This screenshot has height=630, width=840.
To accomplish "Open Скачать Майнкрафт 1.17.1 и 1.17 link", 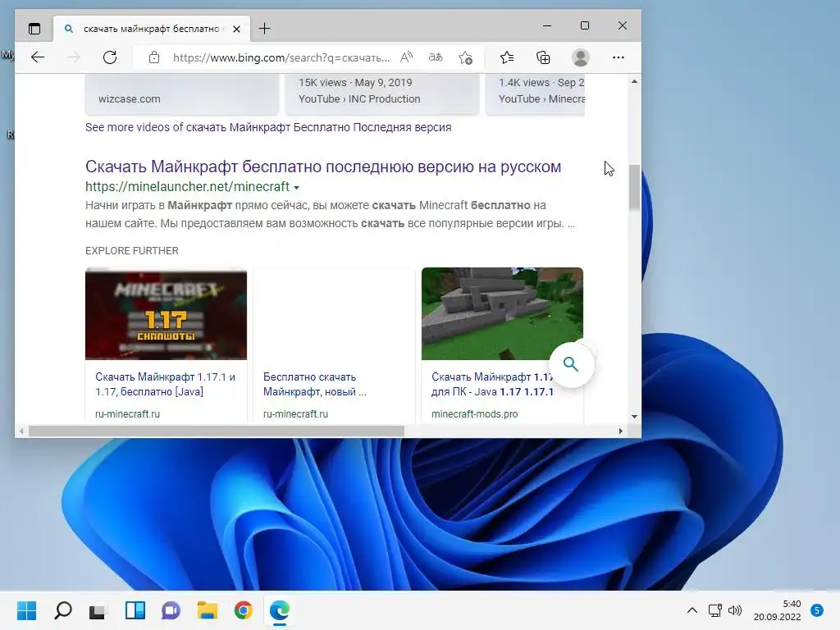I will 165,384.
